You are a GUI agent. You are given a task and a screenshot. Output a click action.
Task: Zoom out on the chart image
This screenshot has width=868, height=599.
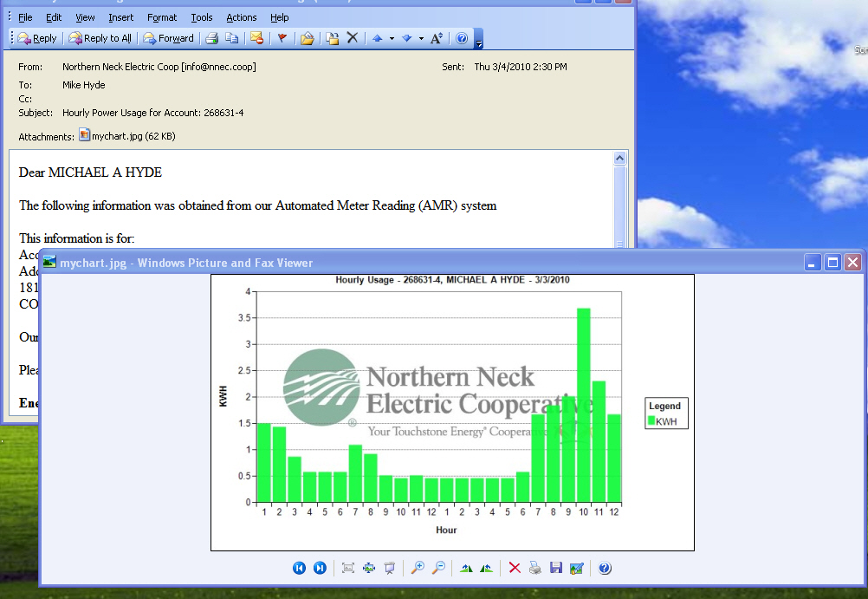pos(438,568)
